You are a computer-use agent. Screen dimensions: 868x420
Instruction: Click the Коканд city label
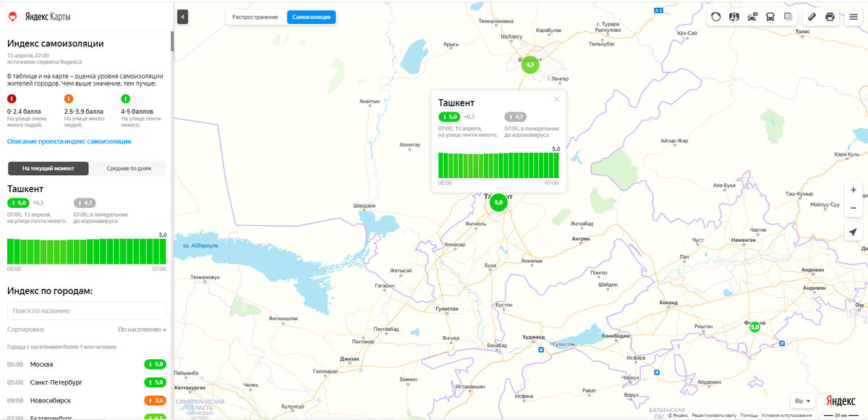[x=668, y=302]
